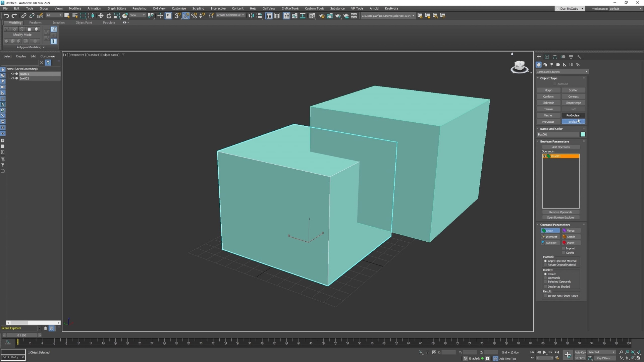Hide Box002 using its eye icon
Screen dimensions: 644x362
(x=13, y=78)
